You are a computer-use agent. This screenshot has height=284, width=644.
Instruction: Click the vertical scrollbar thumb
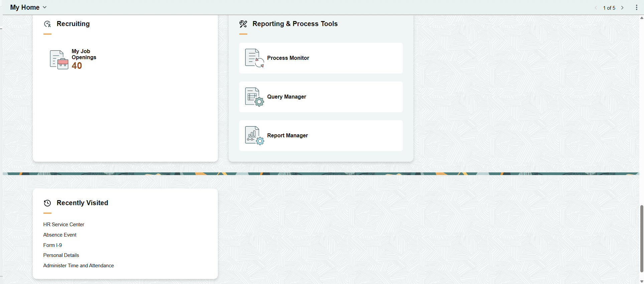[x=642, y=239]
